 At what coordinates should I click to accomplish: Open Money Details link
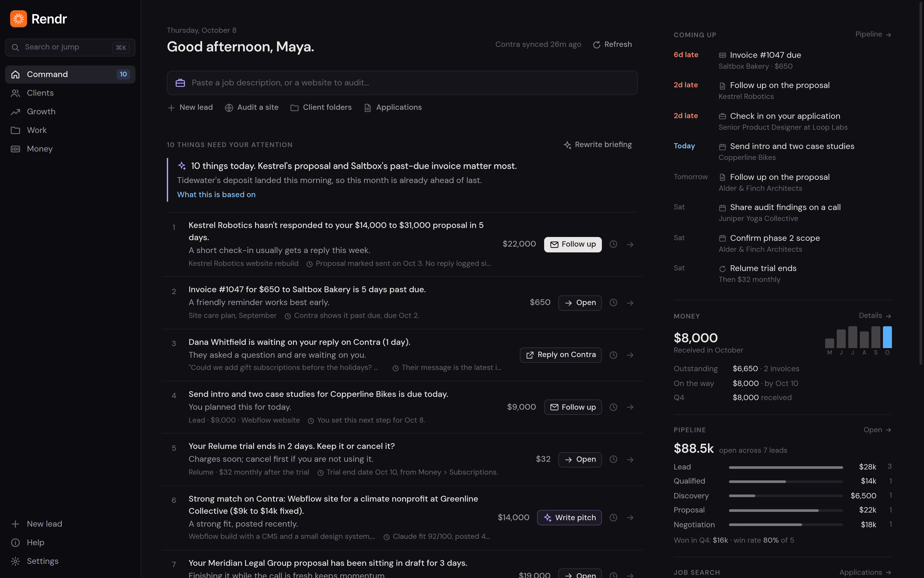point(875,316)
